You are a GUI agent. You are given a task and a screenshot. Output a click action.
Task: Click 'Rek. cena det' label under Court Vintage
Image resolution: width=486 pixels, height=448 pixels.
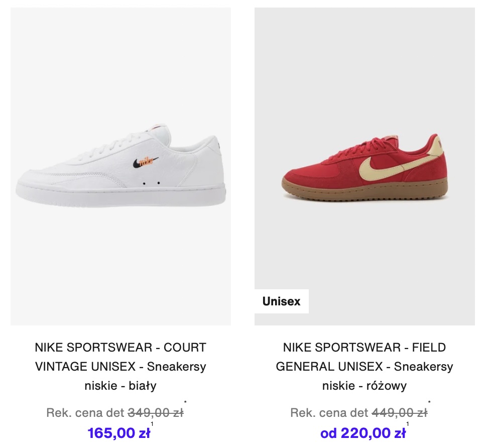[x=85, y=413]
